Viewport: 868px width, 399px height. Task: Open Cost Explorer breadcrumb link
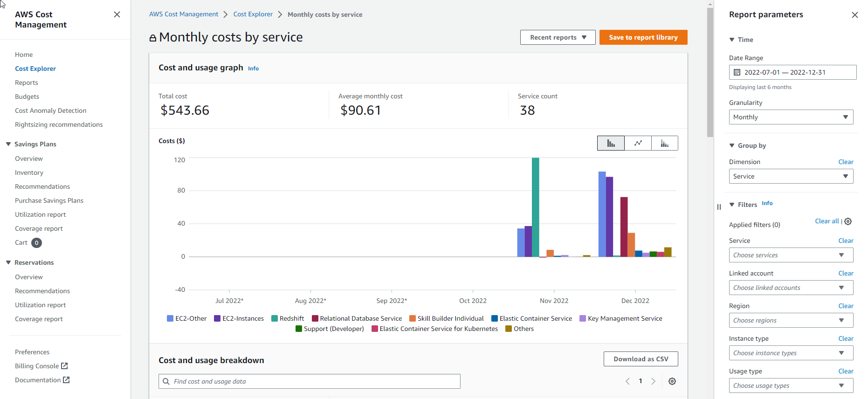click(x=253, y=14)
